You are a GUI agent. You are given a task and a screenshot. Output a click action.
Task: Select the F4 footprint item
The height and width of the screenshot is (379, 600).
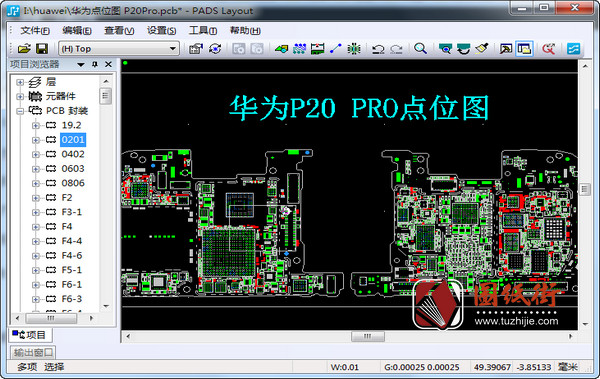coord(67,227)
